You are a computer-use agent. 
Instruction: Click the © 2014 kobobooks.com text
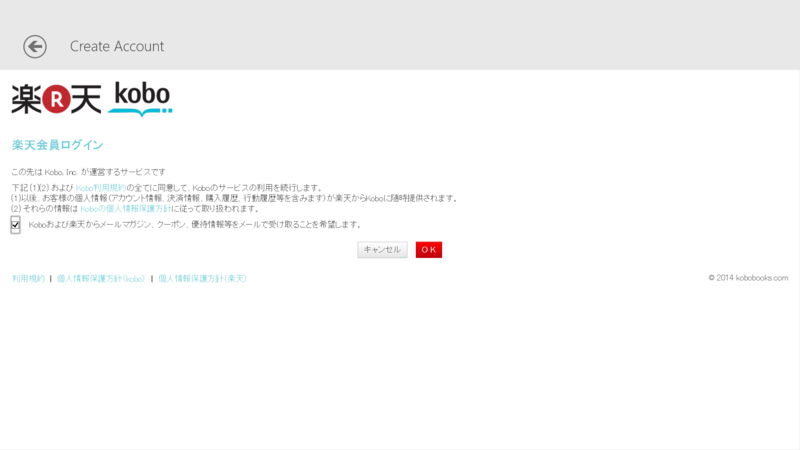[x=748, y=278]
